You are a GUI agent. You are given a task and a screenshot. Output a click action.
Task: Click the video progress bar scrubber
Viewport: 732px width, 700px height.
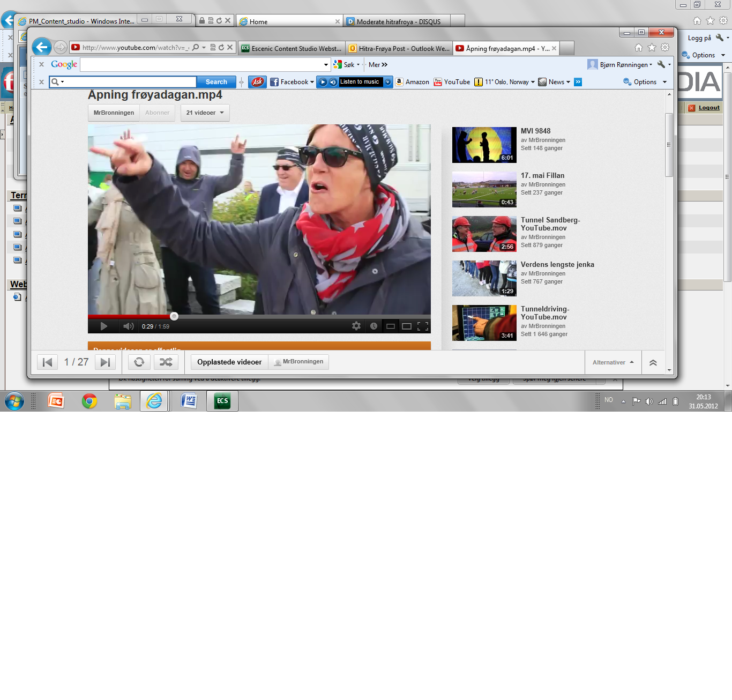coord(174,316)
